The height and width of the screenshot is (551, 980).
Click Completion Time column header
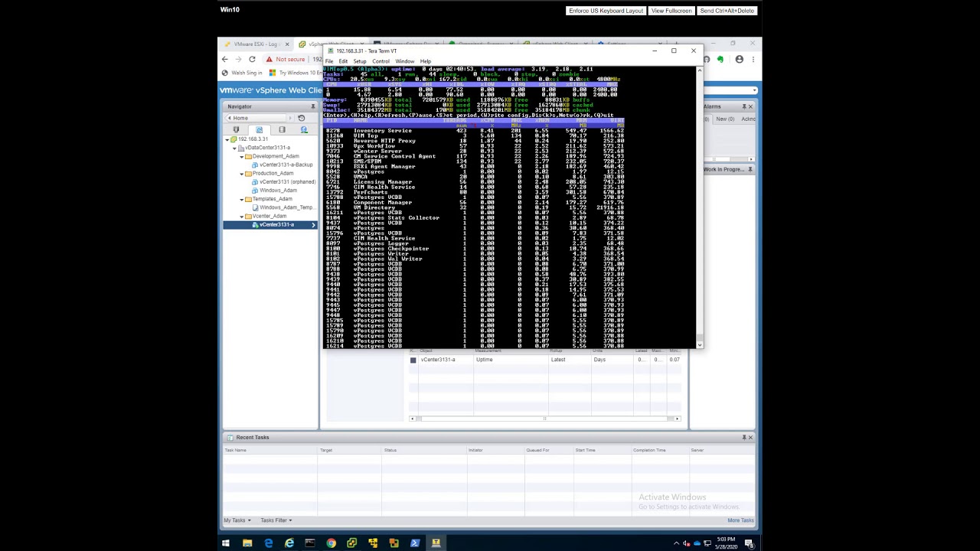pyautogui.click(x=660, y=450)
